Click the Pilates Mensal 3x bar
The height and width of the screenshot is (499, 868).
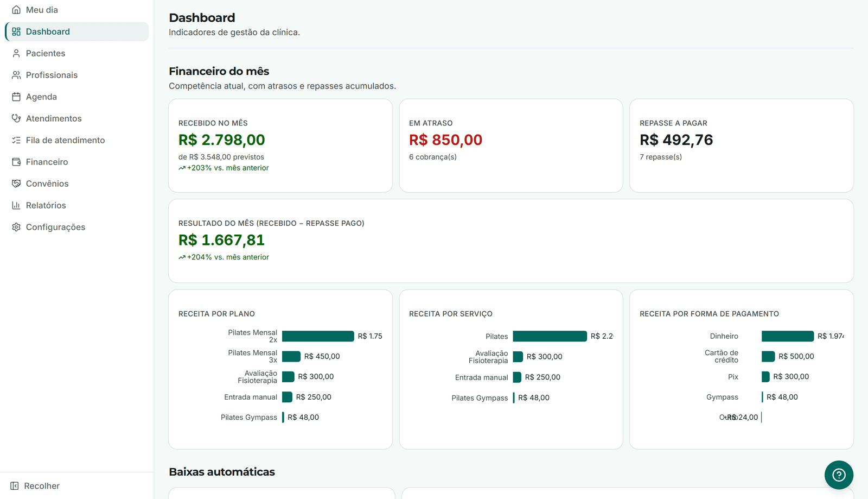[x=291, y=356]
